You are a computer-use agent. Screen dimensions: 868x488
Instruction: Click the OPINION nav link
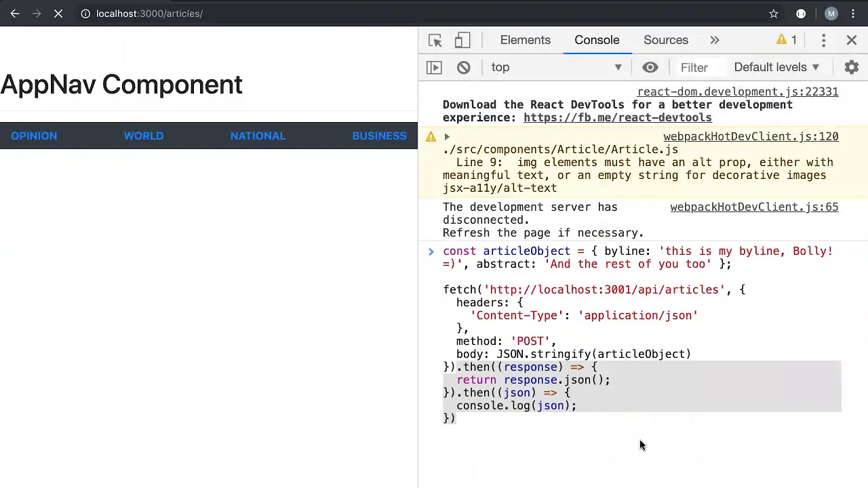tap(34, 136)
